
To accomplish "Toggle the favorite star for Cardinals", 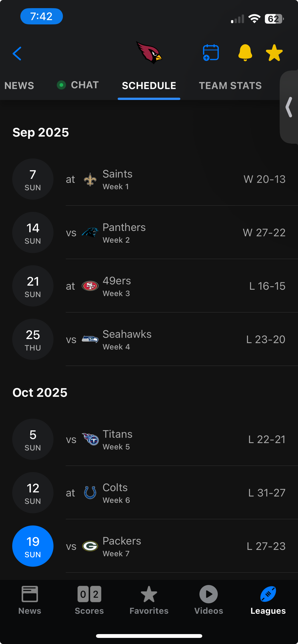I will (x=274, y=53).
